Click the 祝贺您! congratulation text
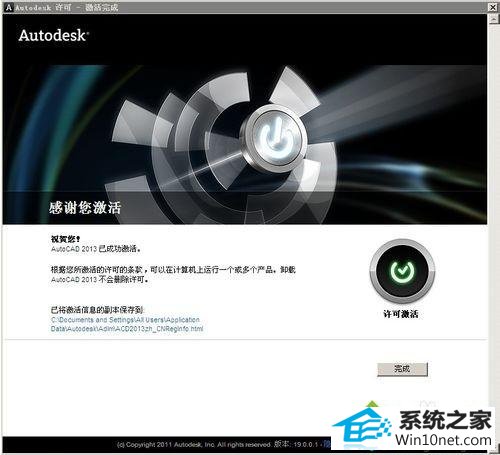 click(x=65, y=239)
